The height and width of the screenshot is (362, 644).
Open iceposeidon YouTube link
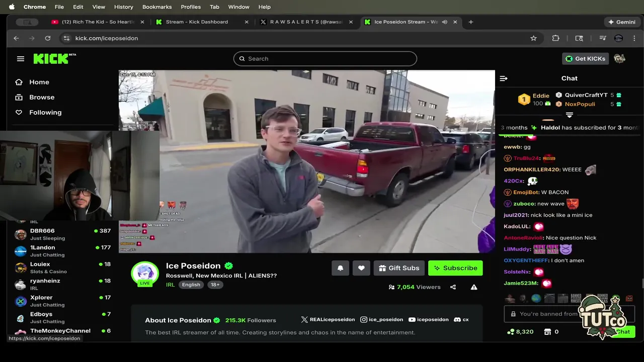pos(428,320)
